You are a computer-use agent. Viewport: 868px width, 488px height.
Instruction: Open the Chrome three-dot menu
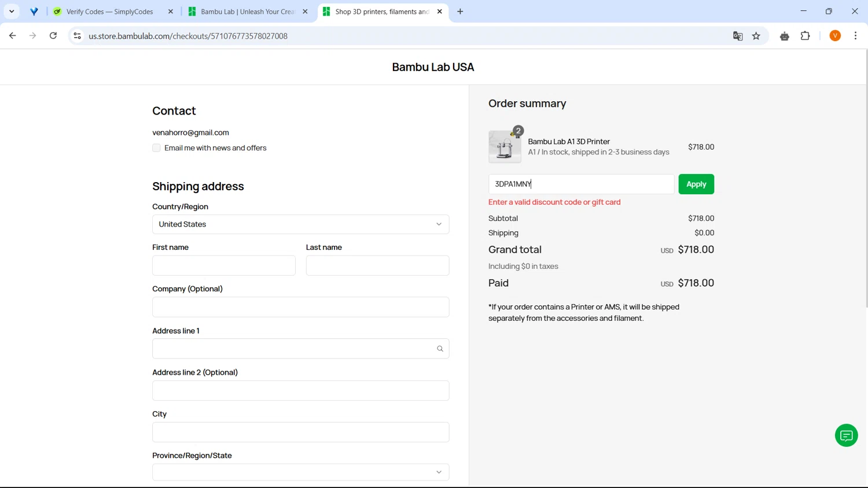[855, 36]
